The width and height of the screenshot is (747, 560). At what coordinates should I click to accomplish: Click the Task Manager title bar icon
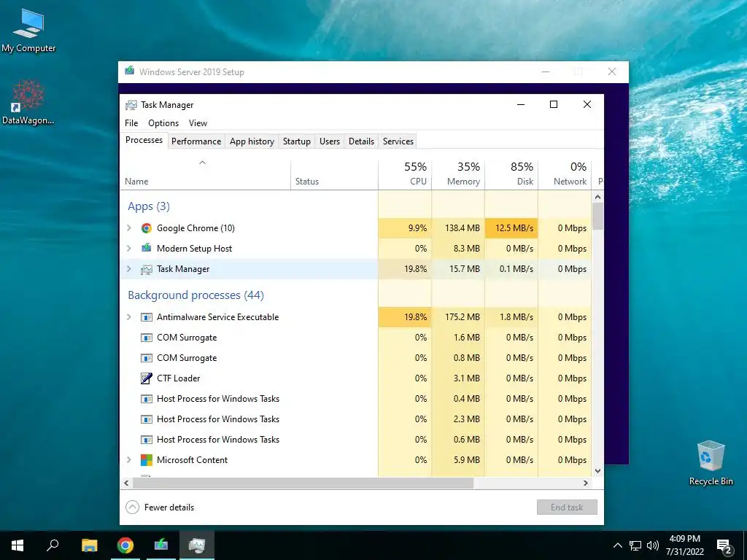coord(131,105)
